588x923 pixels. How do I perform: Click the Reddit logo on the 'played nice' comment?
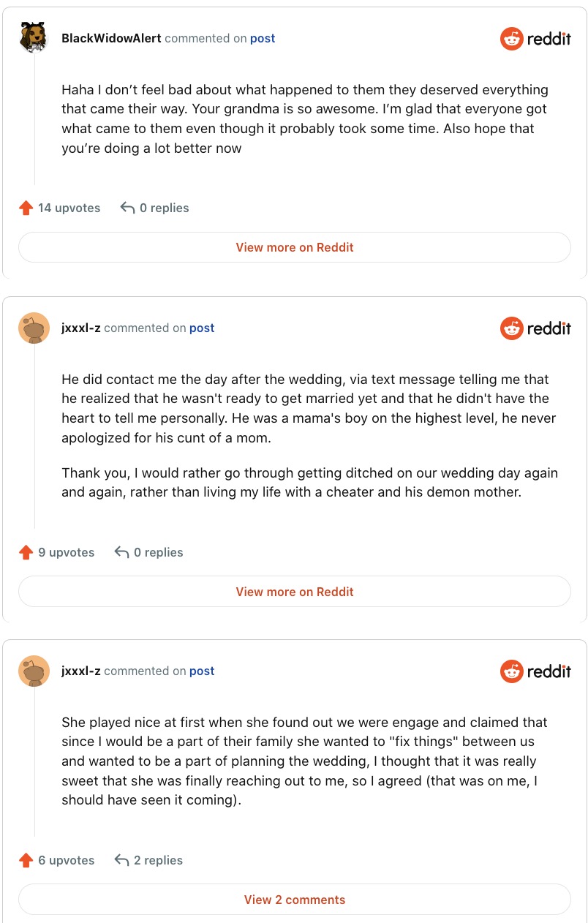click(x=535, y=671)
